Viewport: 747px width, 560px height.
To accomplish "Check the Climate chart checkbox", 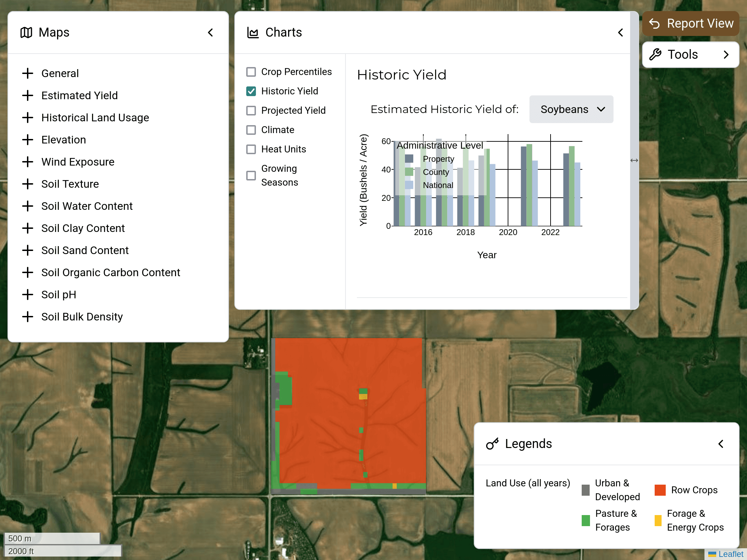I will click(251, 130).
